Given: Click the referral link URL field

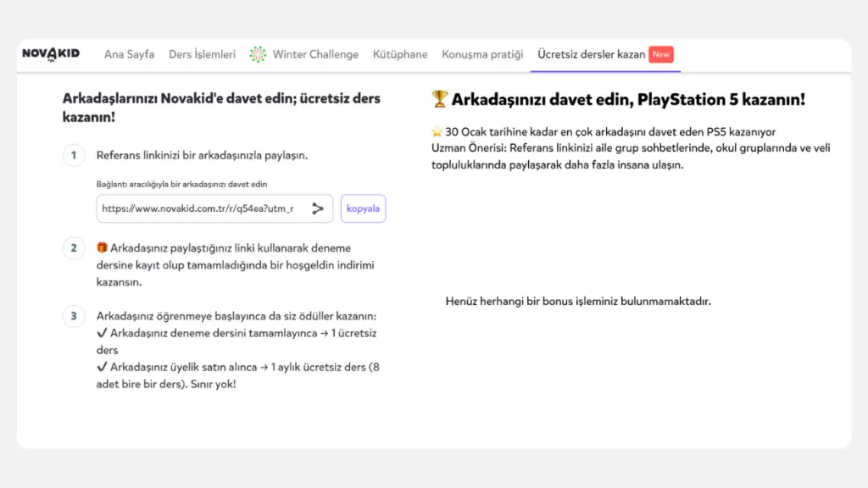Looking at the screenshot, I should pos(199,208).
